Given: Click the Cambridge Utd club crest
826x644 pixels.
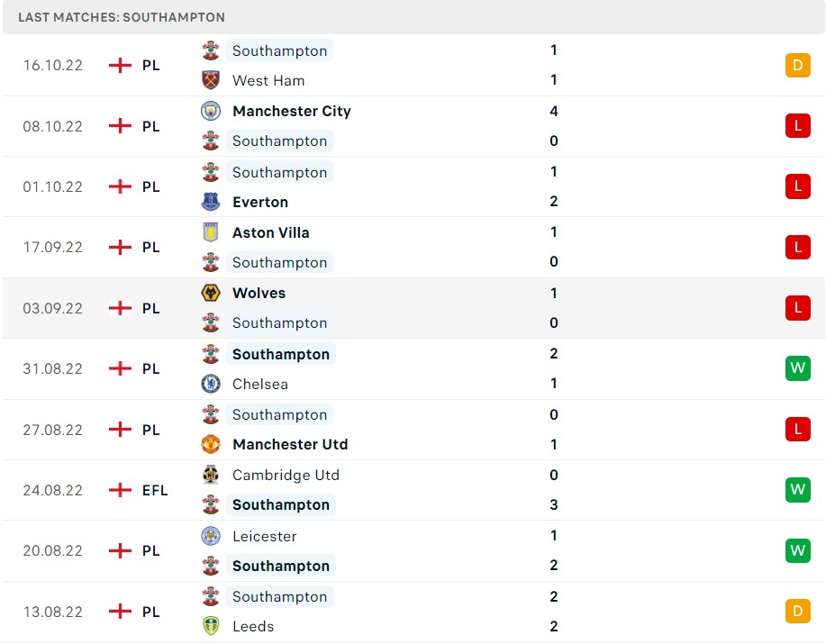Looking at the screenshot, I should pos(211,475).
